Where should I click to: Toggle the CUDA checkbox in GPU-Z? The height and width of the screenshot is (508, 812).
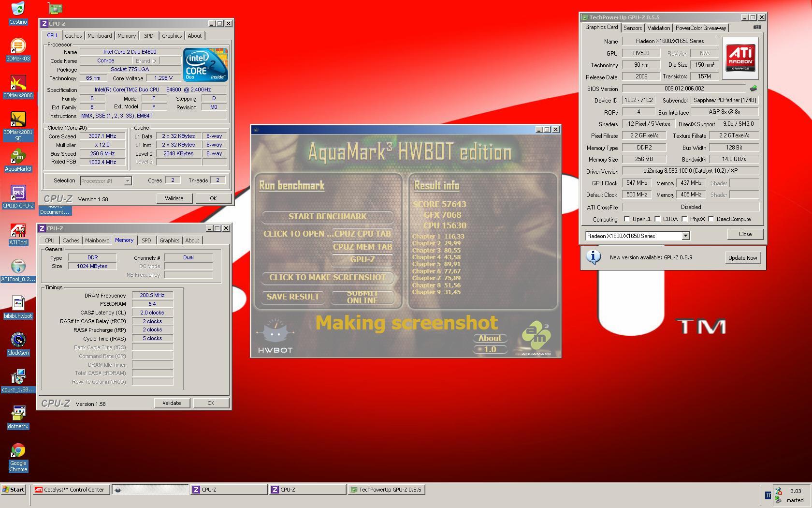tap(657, 219)
